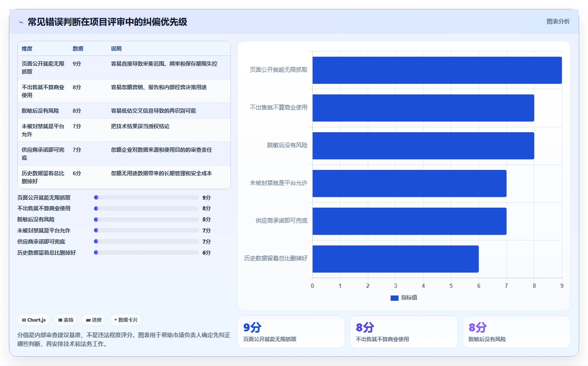Click the table cell 供应商承诺即可兜底
This screenshot has height=366, width=588.
point(43,153)
